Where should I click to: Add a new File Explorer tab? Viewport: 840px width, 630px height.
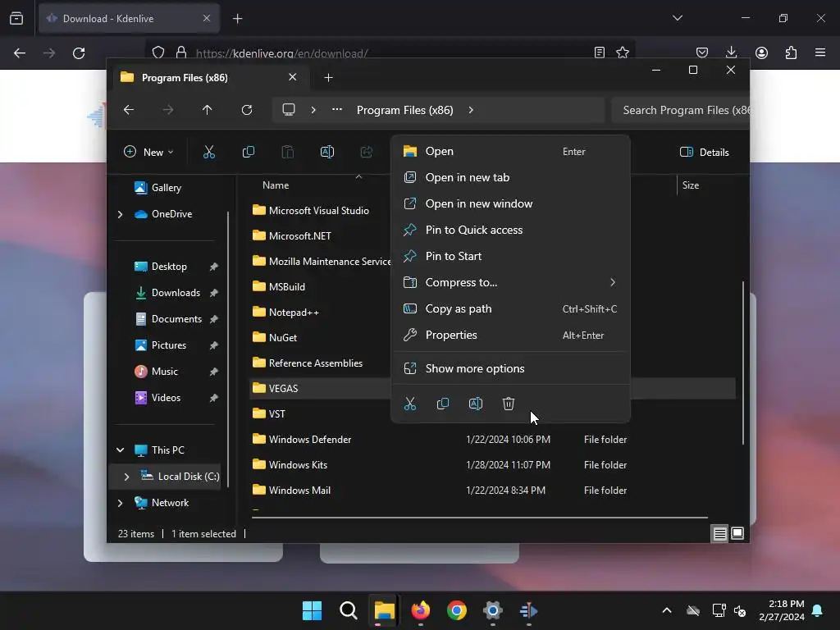tap(328, 78)
